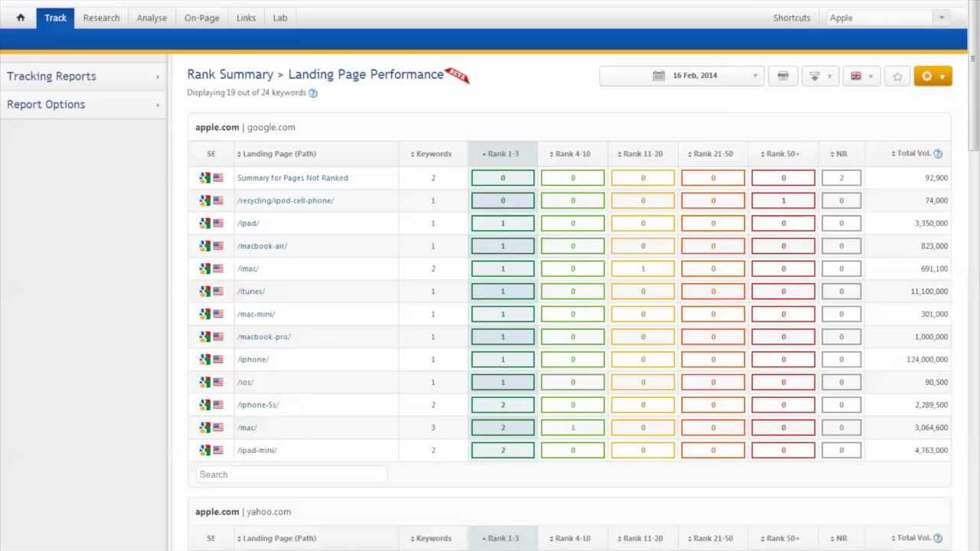Click the Total Vol. help icon in yahoo.com table
This screenshot has height=551, width=980.
coord(938,538)
